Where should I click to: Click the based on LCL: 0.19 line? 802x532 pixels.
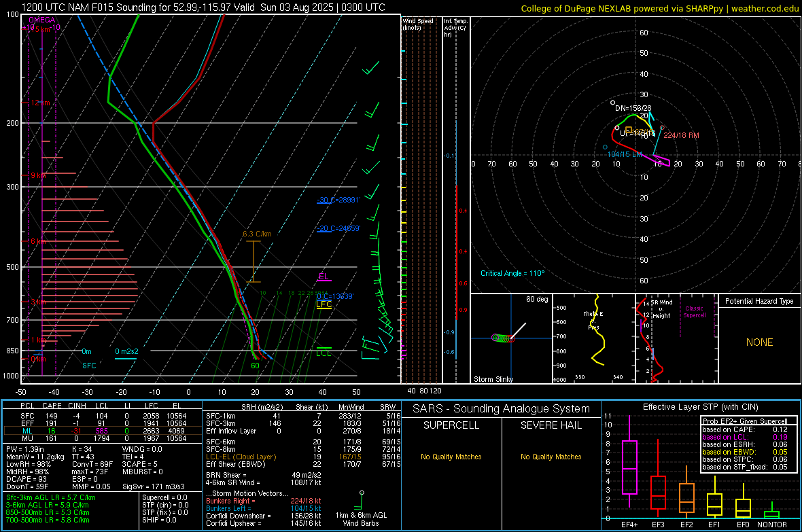coord(745,437)
